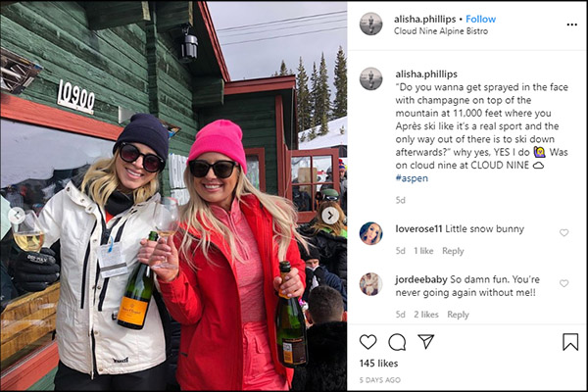Open jordeebaby's profile avatar
The image size is (588, 392).
coord(370,284)
